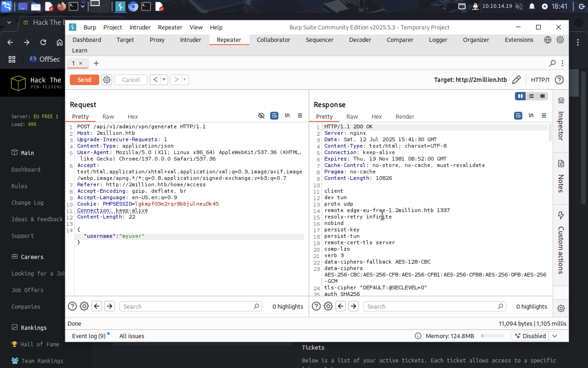Switch to the Proxy tab
The image size is (588, 368).
(157, 40)
